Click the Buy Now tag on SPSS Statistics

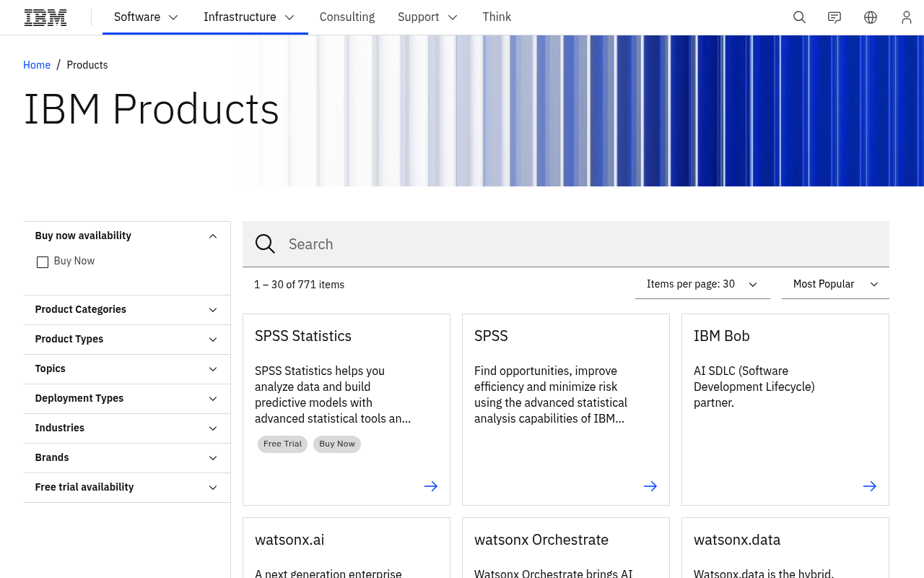(337, 444)
